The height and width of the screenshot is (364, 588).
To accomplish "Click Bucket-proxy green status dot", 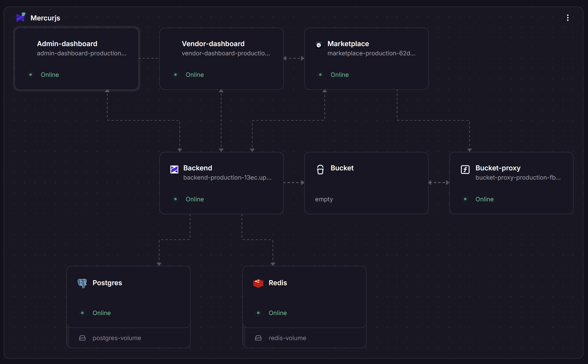I will (x=465, y=199).
